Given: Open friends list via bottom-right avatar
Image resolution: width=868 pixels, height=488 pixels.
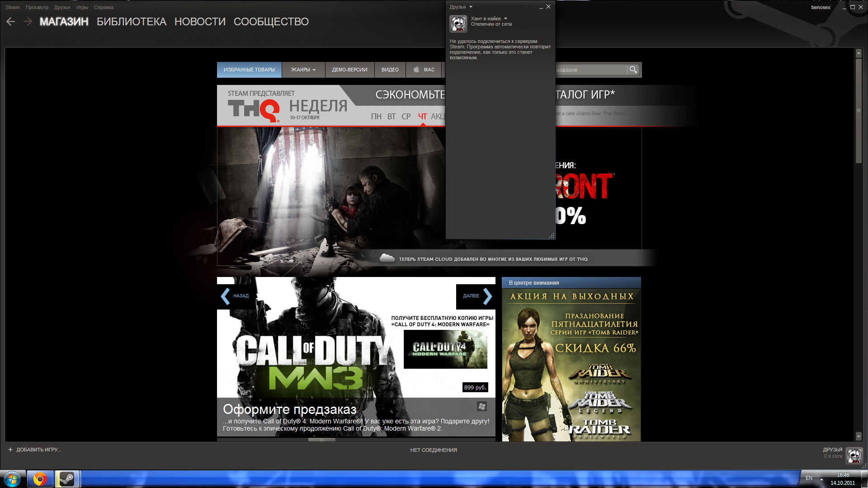Looking at the screenshot, I should tap(854, 455).
